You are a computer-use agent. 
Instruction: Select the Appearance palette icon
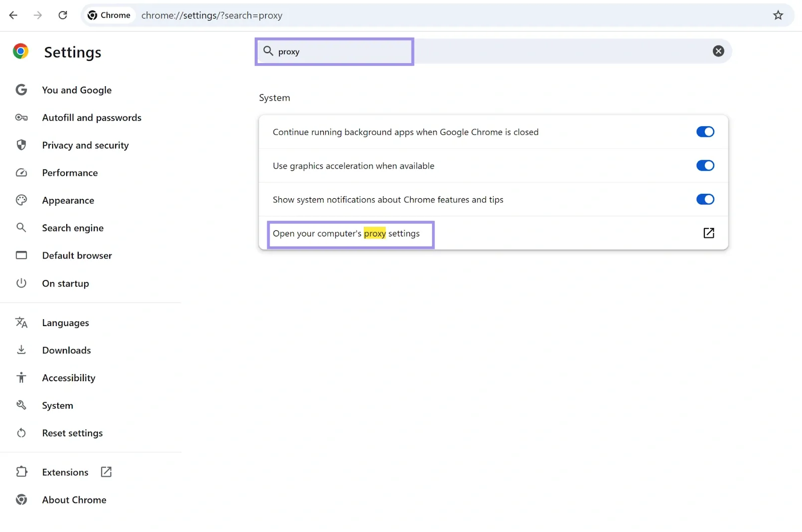tap(21, 200)
